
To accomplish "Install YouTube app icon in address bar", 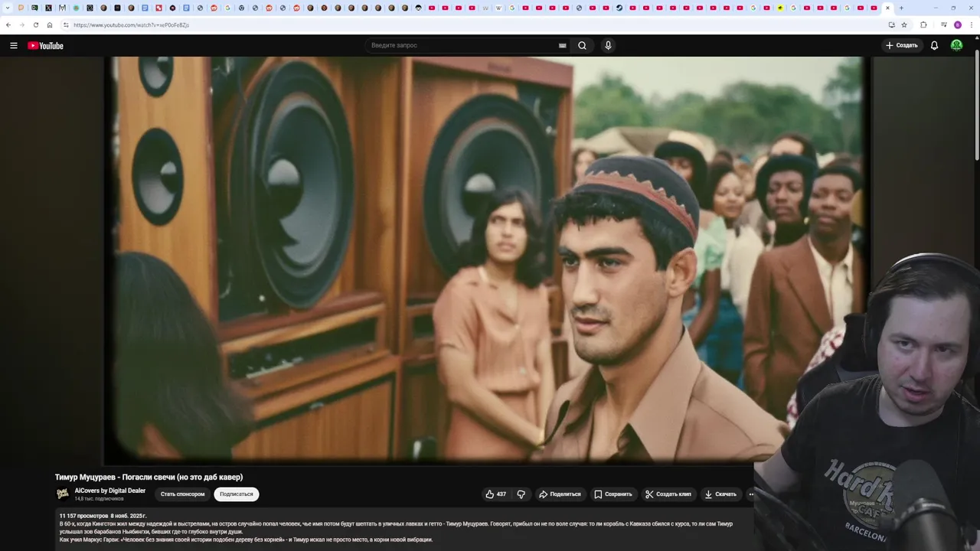I will tap(891, 24).
